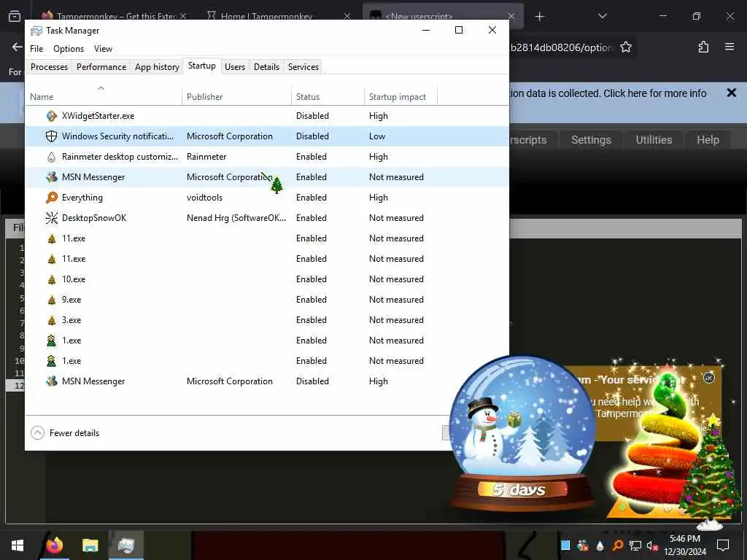Collapse Task Manager with Fewer details
The height and width of the screenshot is (560, 747).
point(65,433)
